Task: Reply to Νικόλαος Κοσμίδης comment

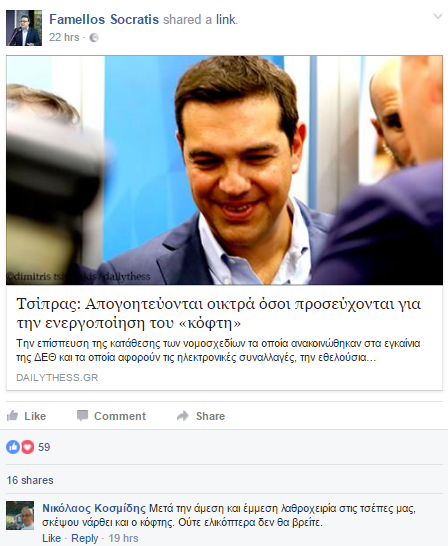Action: coord(85,538)
